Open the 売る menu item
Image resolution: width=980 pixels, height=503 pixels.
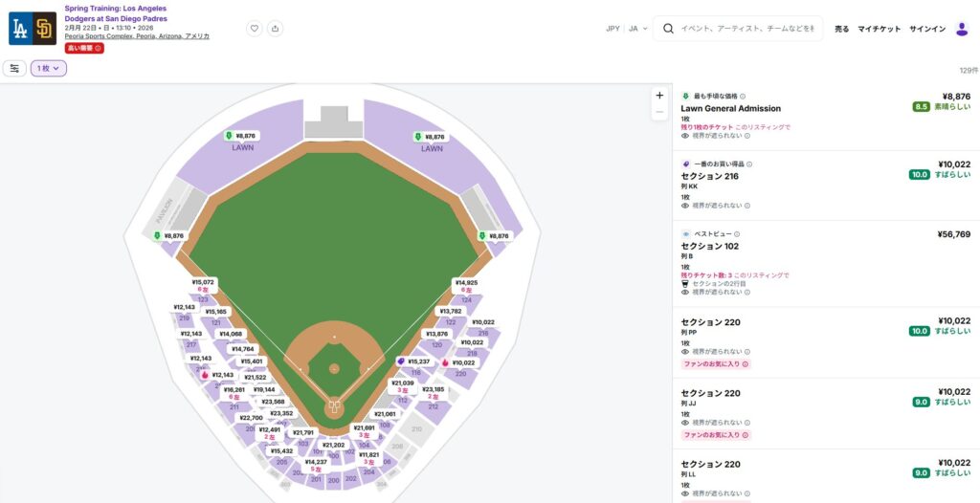tap(841, 29)
